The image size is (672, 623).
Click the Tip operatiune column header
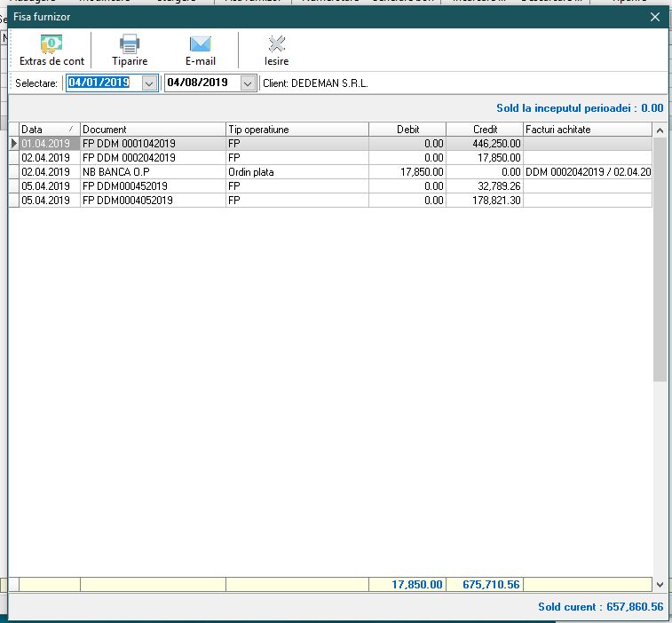[x=296, y=130]
